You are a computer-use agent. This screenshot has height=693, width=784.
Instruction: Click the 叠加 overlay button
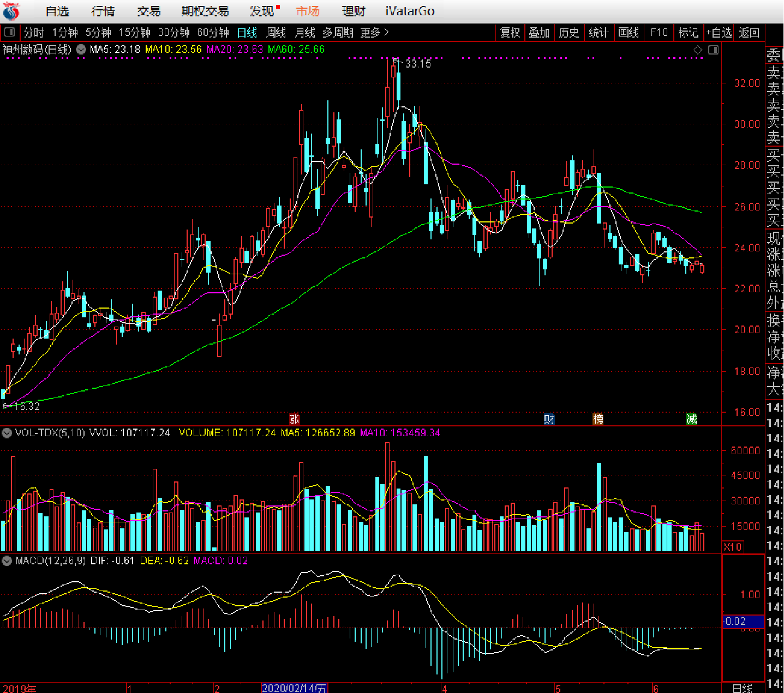tap(539, 33)
